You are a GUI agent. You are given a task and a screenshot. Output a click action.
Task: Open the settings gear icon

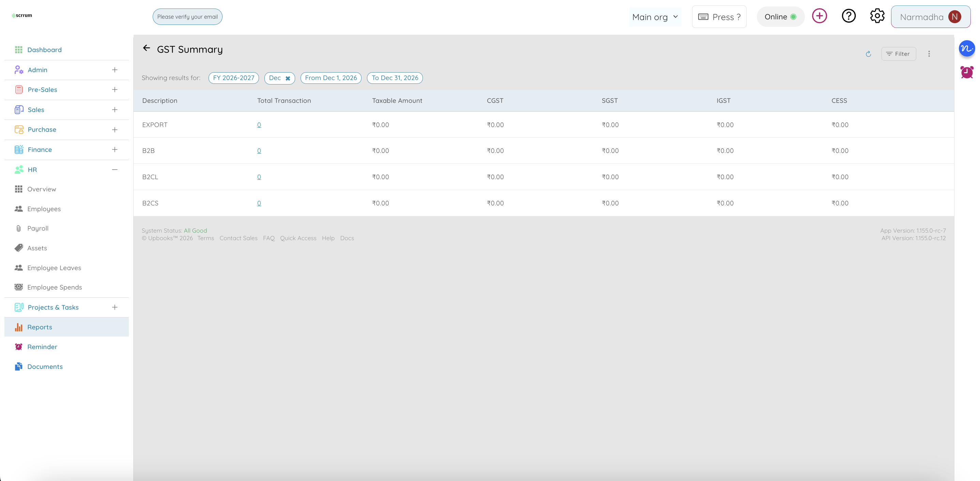click(877, 16)
